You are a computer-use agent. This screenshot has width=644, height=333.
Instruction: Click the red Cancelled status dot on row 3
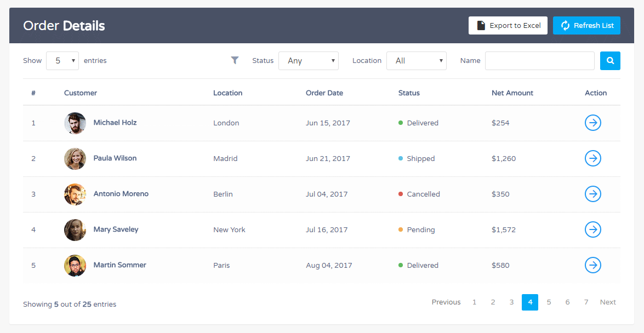coord(401,194)
